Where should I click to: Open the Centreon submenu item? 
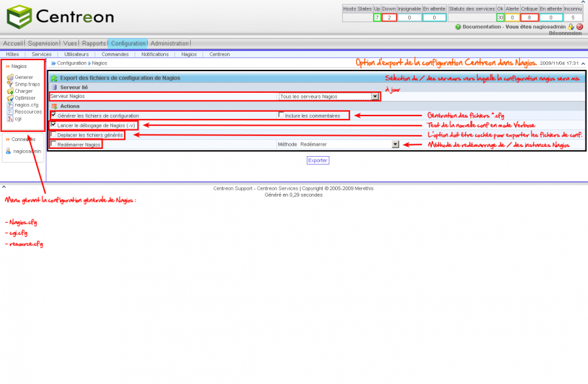pyautogui.click(x=220, y=54)
